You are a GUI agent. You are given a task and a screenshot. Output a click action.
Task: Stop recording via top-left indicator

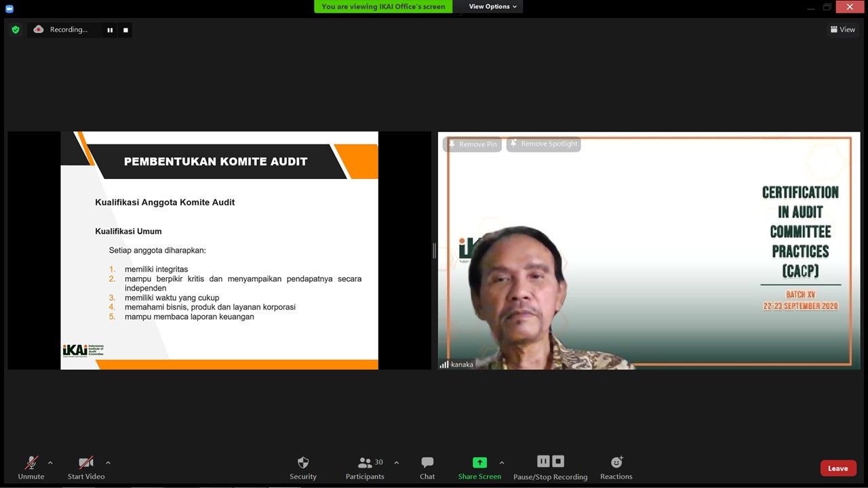coord(125,30)
